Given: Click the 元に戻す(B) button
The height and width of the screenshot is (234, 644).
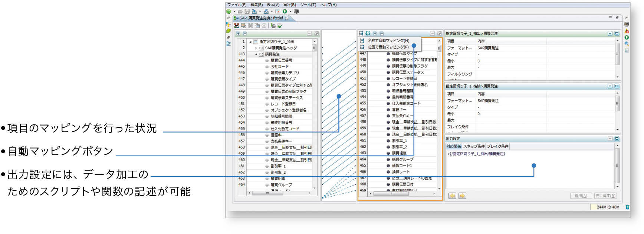Looking at the screenshot, I should tap(605, 196).
